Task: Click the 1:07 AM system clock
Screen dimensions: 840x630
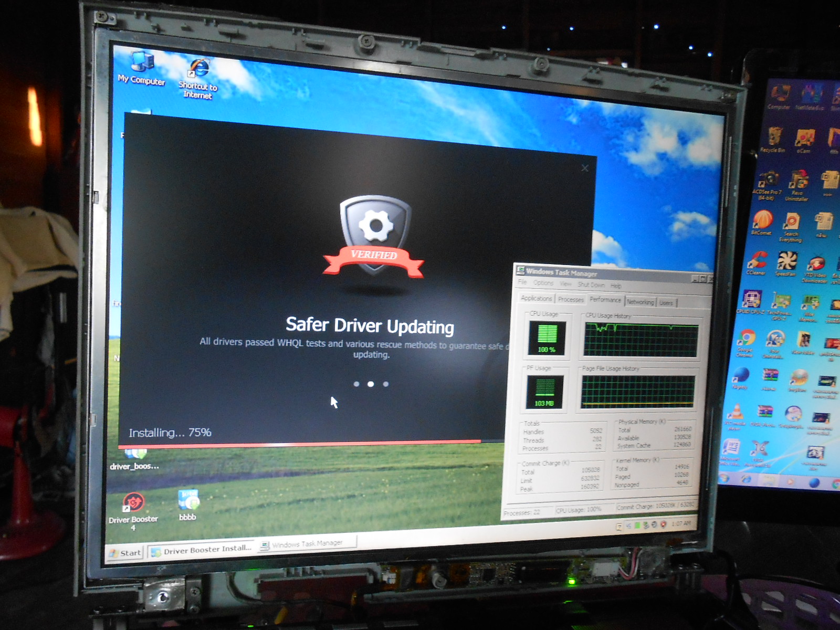Action: tap(681, 523)
